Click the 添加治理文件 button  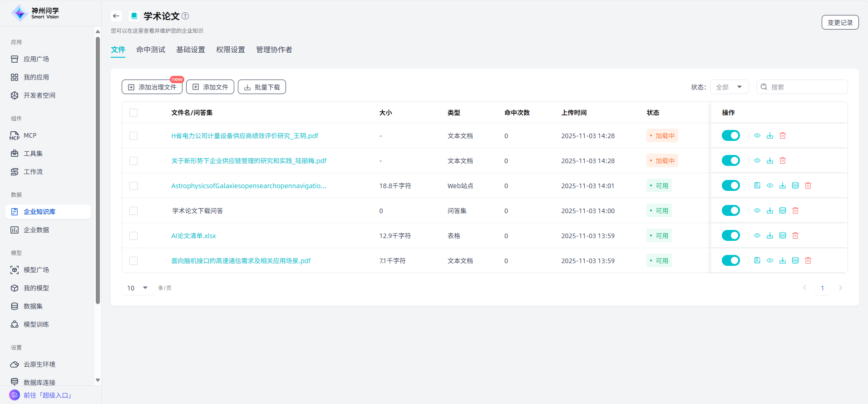coord(152,87)
